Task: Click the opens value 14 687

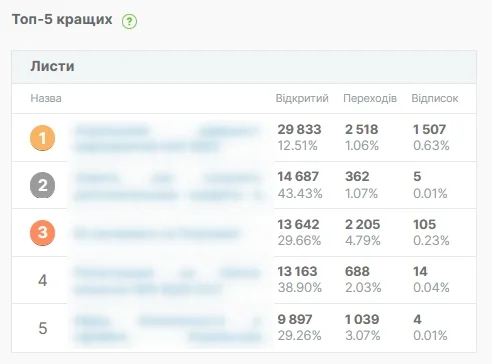Action: (298, 176)
